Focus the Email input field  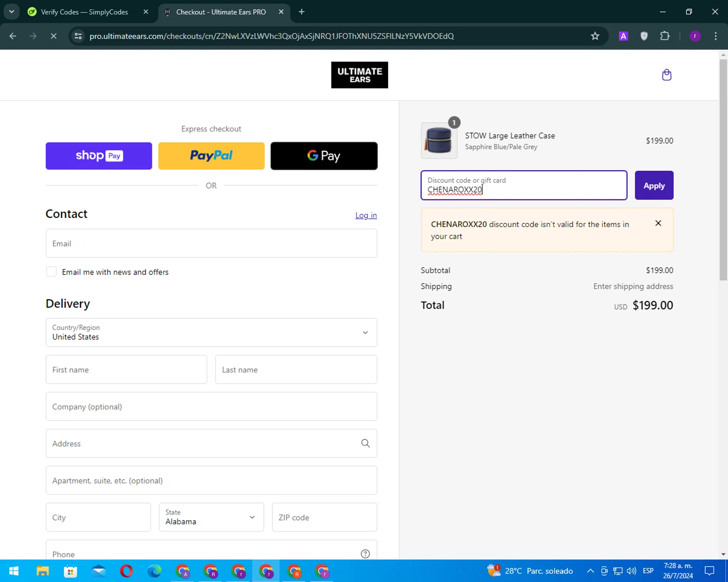click(211, 243)
